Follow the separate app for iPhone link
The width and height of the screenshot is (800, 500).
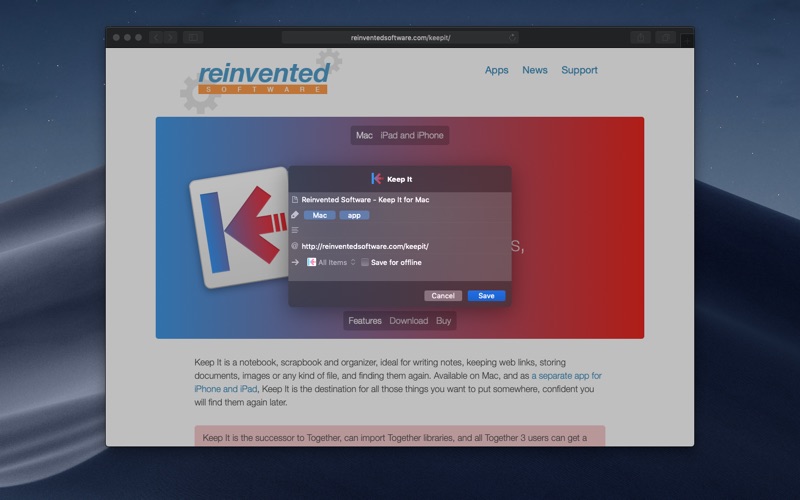[x=566, y=376]
